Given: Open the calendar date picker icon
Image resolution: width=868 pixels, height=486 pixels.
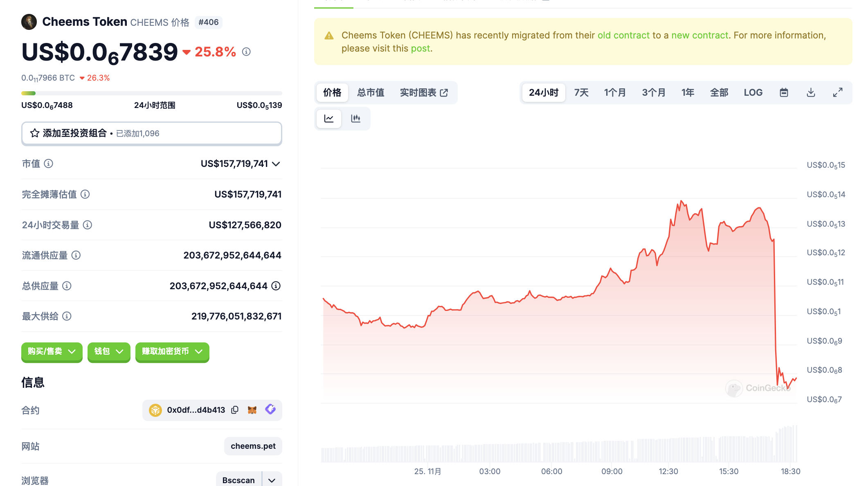Looking at the screenshot, I should 784,92.
